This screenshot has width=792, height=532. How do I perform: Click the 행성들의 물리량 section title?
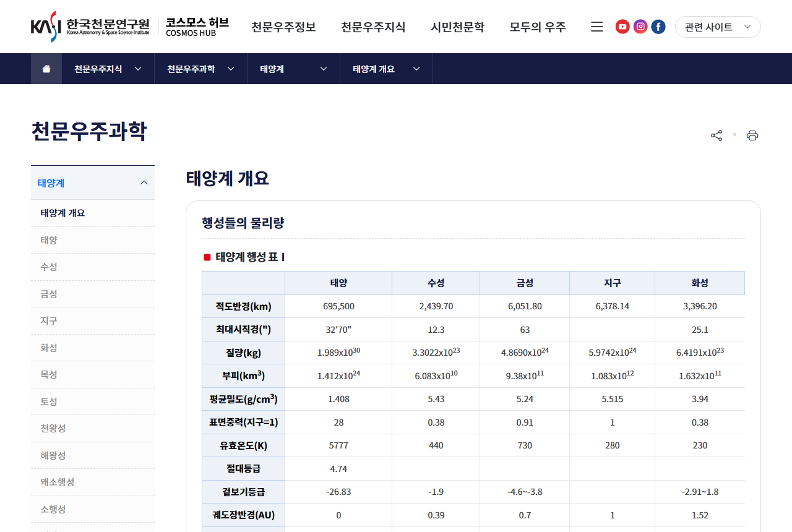tap(243, 223)
